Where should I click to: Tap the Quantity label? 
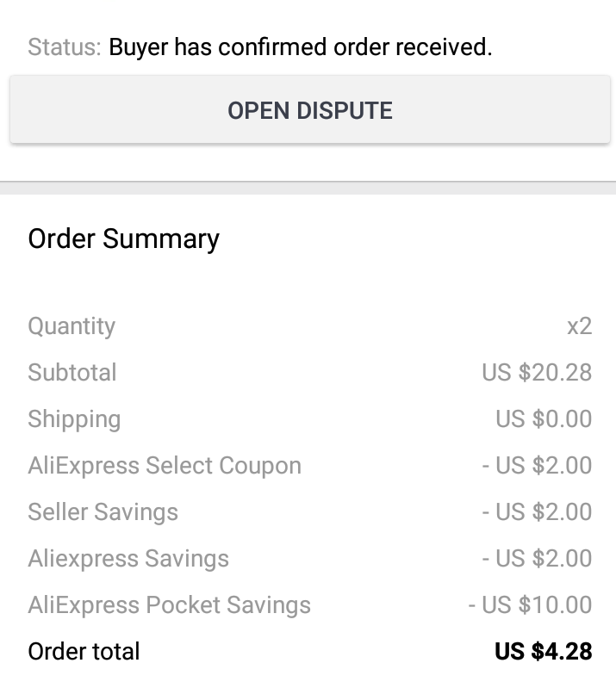pos(72,326)
